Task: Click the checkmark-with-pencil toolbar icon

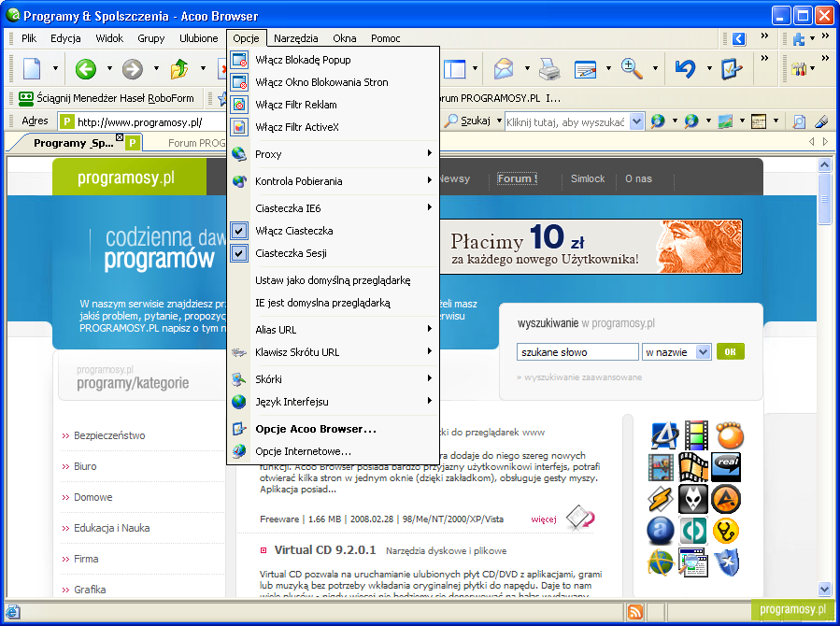Action: pos(732,68)
